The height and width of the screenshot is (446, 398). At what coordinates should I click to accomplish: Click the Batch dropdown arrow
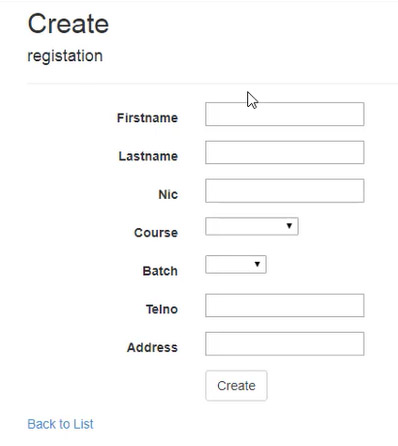(257, 264)
